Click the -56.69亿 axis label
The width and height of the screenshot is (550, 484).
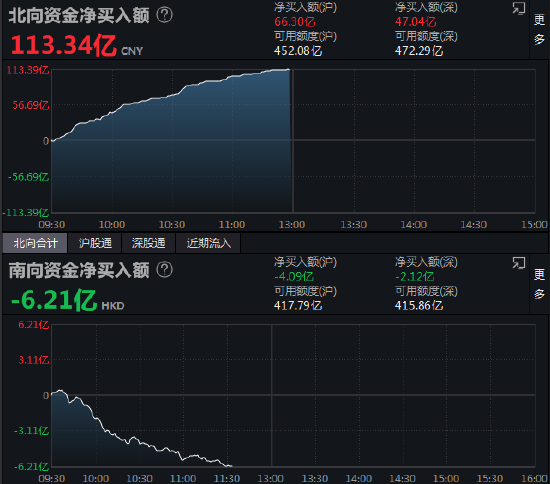pos(28,177)
